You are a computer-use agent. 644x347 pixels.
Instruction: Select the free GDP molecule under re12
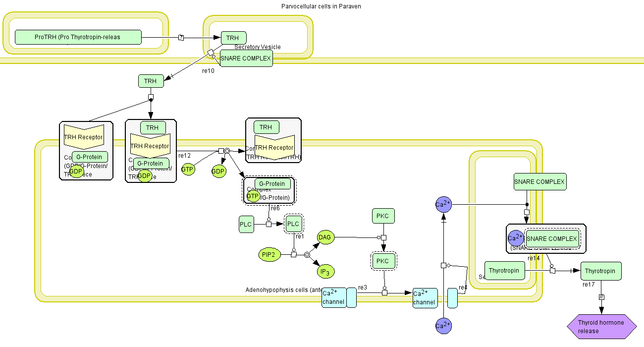(x=218, y=172)
